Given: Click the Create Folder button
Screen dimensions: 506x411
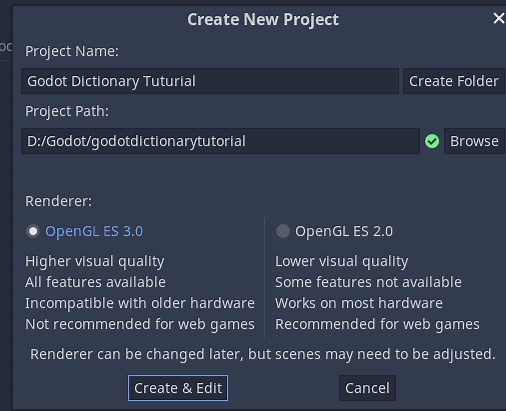Looking at the screenshot, I should click(x=454, y=81).
